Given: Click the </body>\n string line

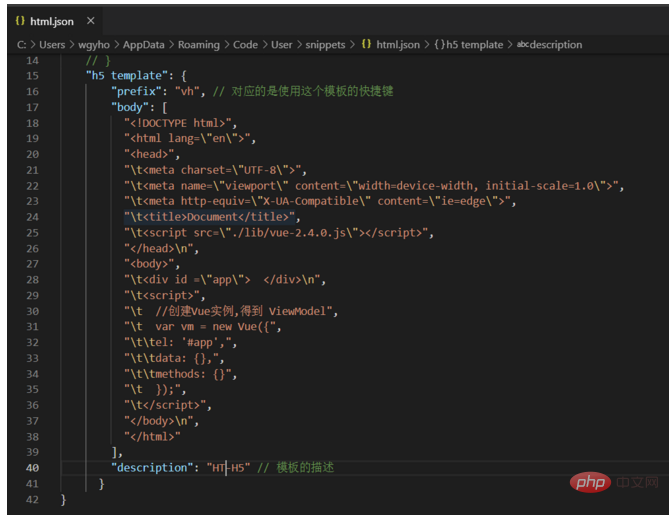Looking at the screenshot, I should (159, 421).
